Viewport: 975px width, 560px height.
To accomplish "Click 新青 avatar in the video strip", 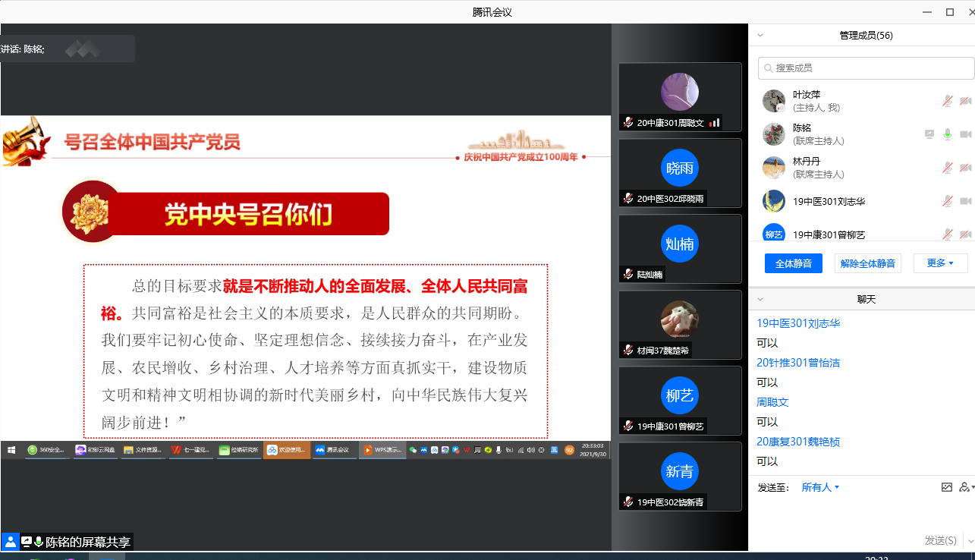I will coord(679,471).
